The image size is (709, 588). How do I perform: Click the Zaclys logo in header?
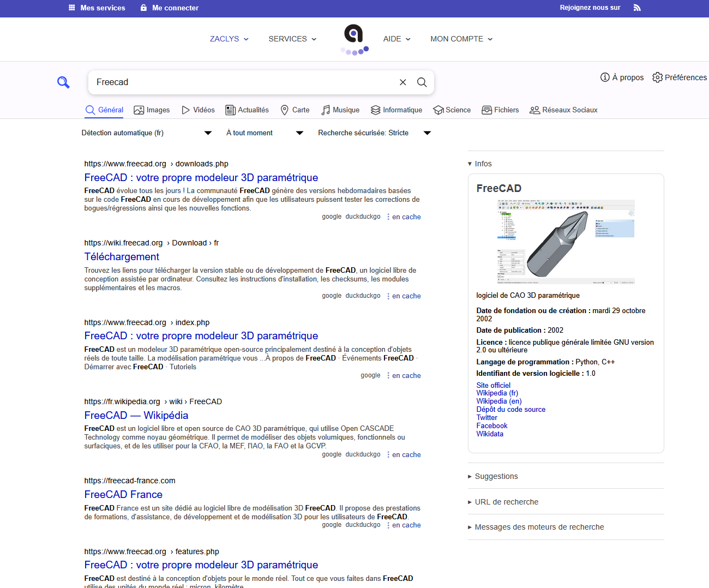pos(354,39)
